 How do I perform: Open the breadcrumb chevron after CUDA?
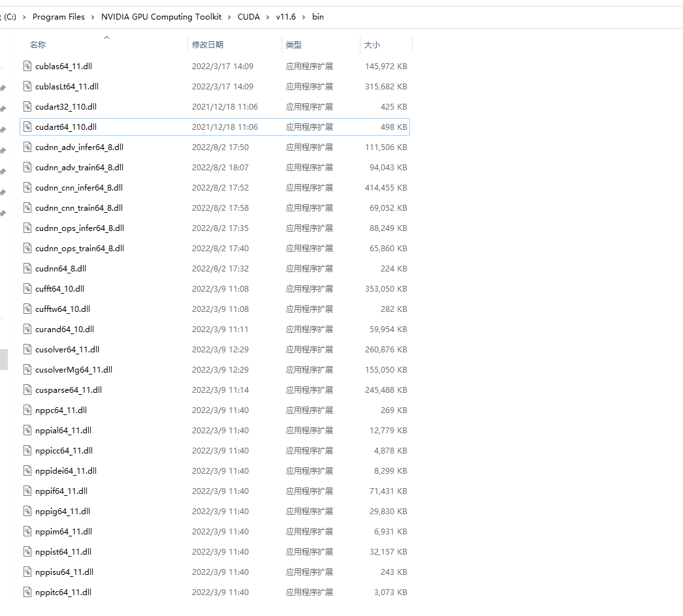coord(266,16)
